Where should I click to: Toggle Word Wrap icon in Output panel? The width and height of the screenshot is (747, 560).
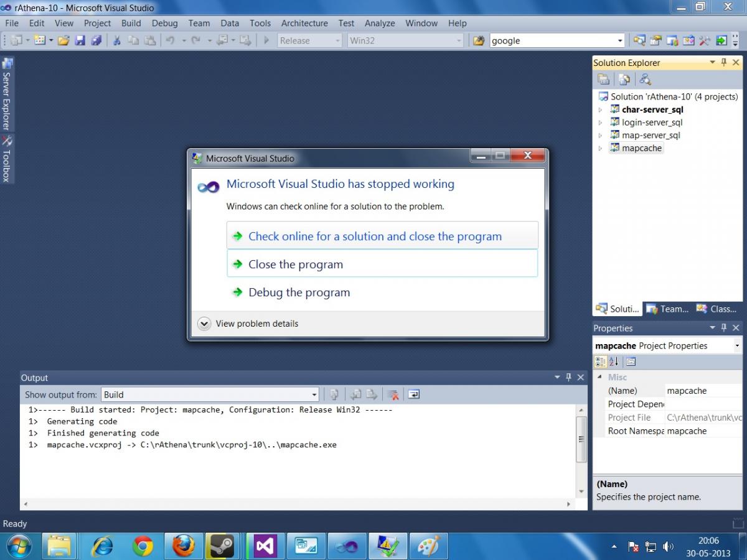tap(414, 394)
